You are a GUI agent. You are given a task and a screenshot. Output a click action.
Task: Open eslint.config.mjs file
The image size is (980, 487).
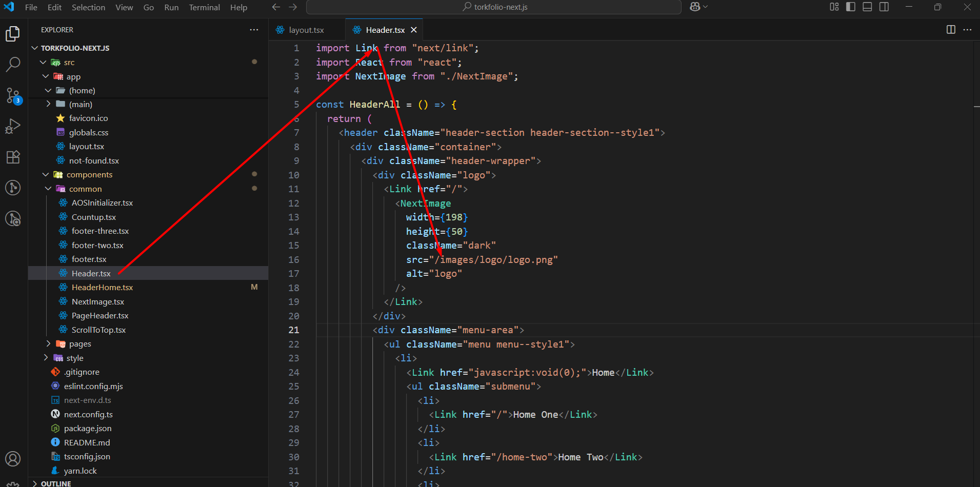pyautogui.click(x=148, y=386)
